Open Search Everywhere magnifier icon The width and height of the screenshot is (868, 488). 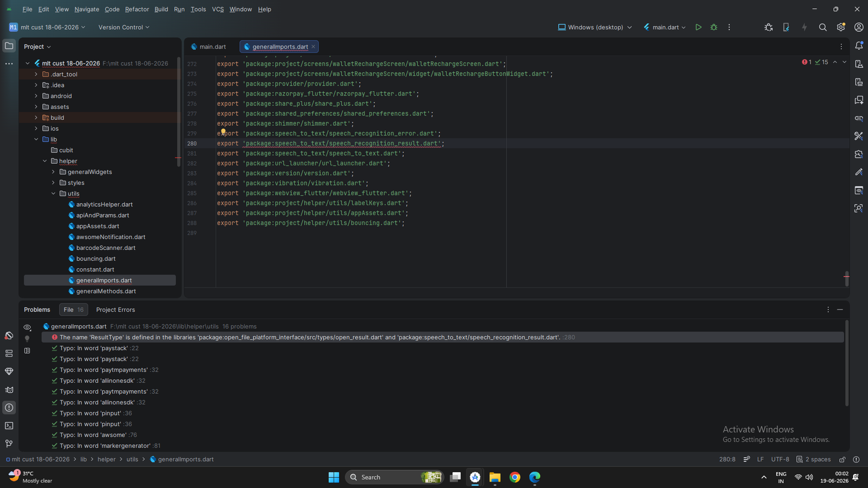pyautogui.click(x=822, y=27)
